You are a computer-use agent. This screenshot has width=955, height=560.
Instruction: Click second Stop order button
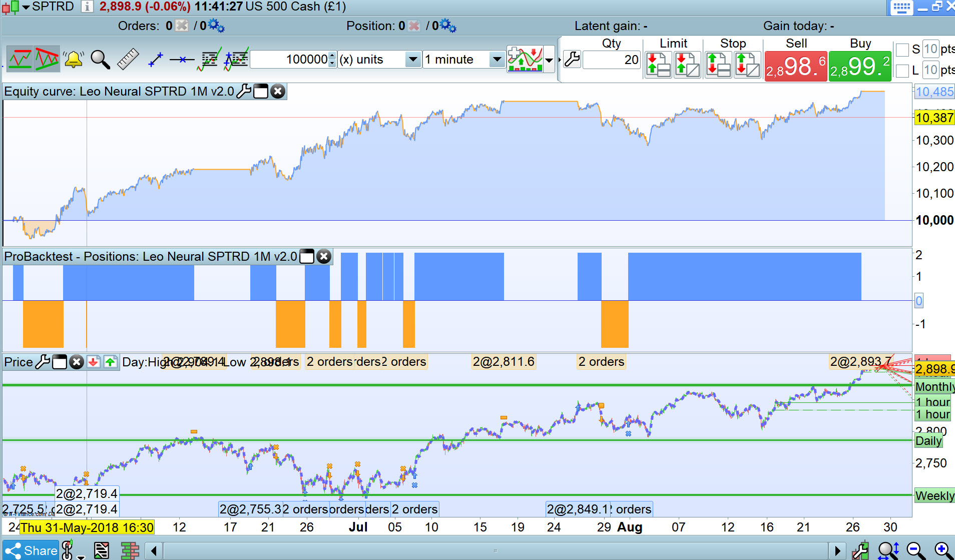click(747, 65)
